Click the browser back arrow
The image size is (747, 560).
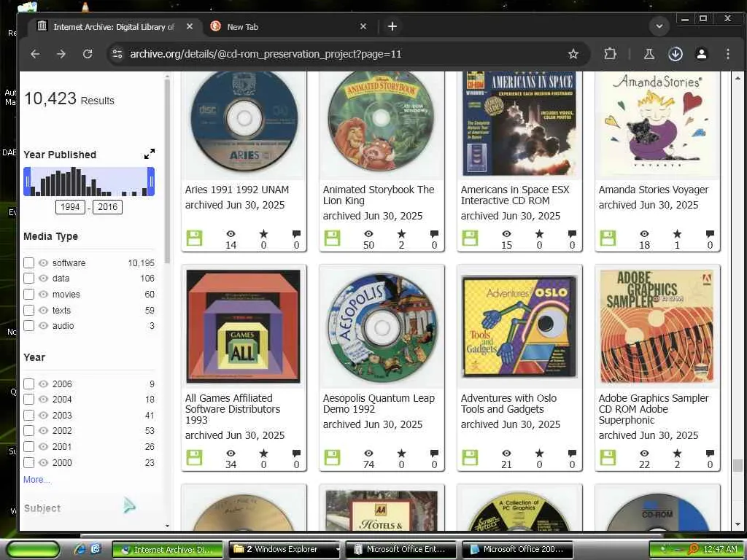pyautogui.click(x=35, y=54)
